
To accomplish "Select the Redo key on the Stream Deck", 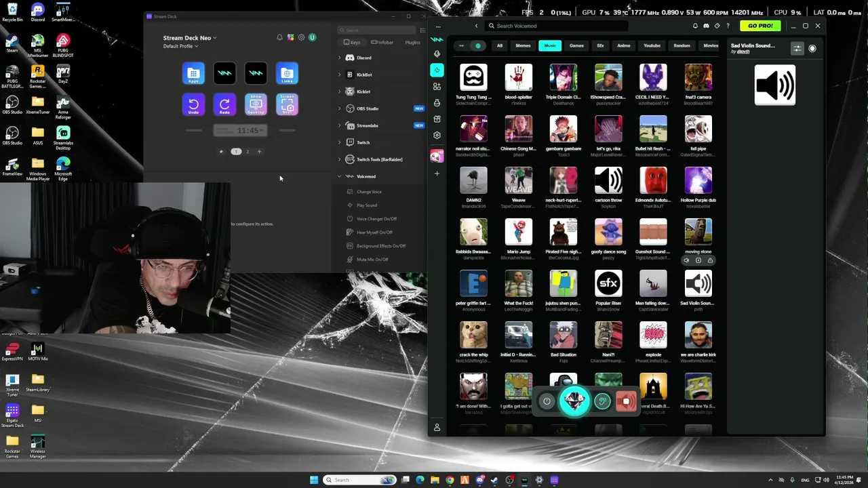I will [224, 104].
